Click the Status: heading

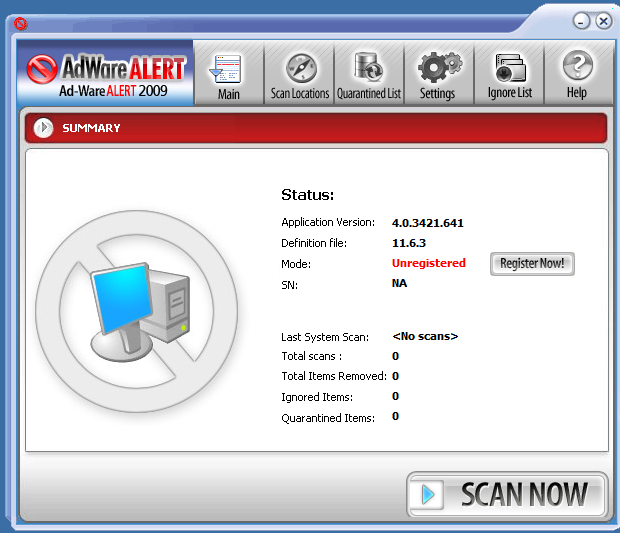[308, 195]
